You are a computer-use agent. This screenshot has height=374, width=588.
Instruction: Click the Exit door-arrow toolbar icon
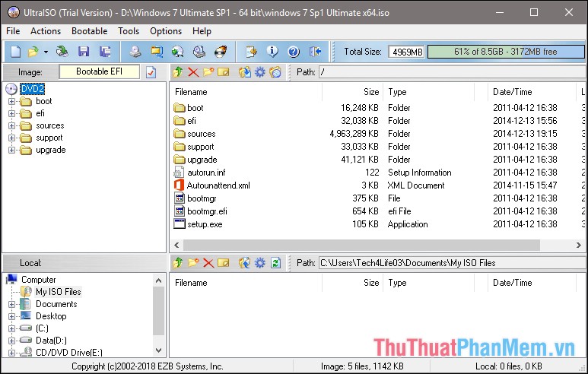click(x=316, y=52)
